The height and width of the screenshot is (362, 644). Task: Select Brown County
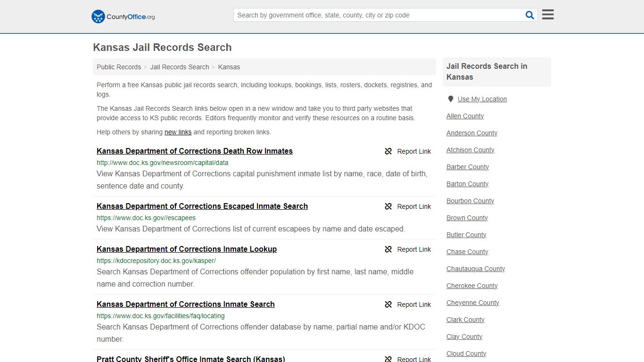[x=467, y=218]
